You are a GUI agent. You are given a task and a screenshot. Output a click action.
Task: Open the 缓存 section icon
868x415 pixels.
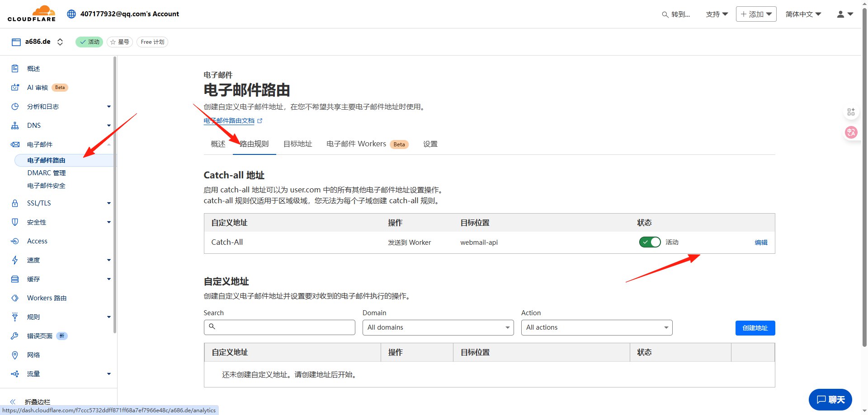(15, 279)
